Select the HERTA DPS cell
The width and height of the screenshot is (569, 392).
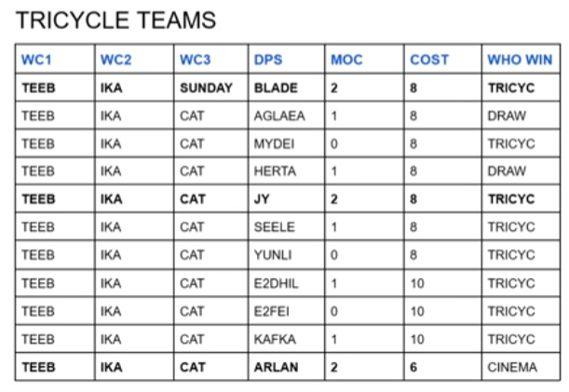[287, 171]
